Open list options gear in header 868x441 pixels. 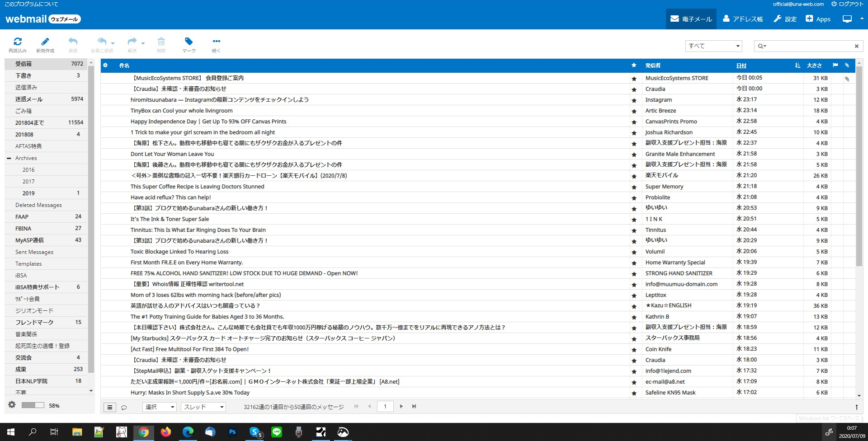pyautogui.click(x=105, y=66)
